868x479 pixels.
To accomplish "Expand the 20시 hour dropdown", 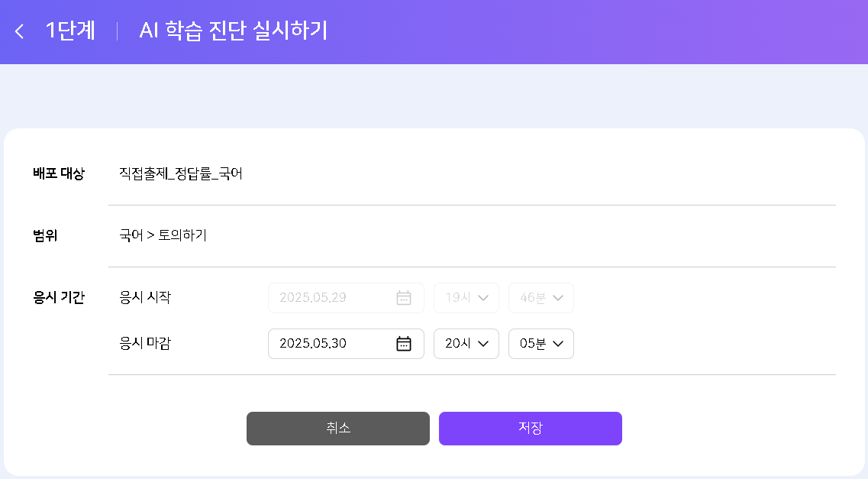I will [x=466, y=344].
